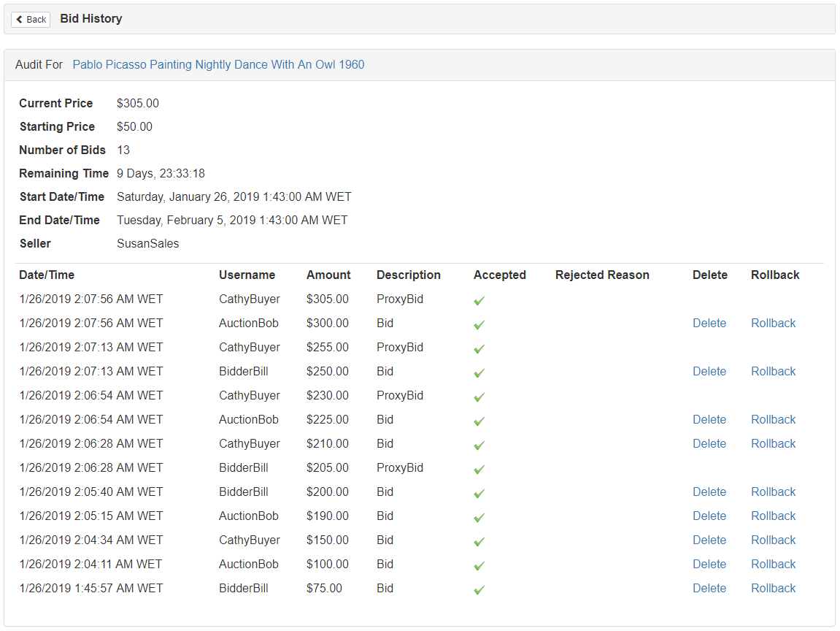
Task: Click accepted checkmark on $225.00 AuctionBob row
Action: pos(479,421)
